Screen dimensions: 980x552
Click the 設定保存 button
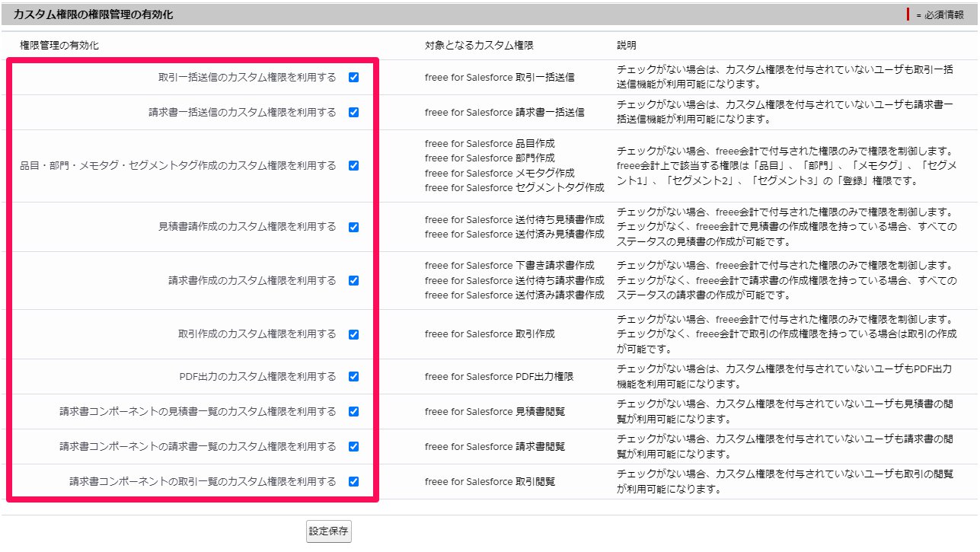pos(329,531)
